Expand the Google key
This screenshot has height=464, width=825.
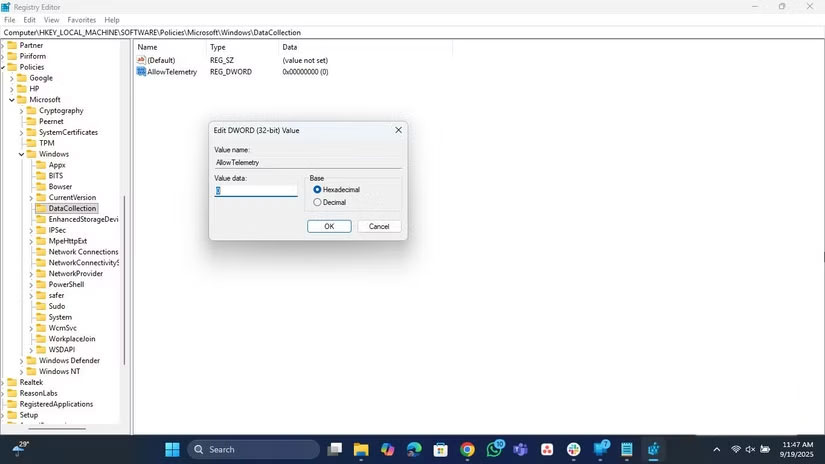tap(12, 78)
